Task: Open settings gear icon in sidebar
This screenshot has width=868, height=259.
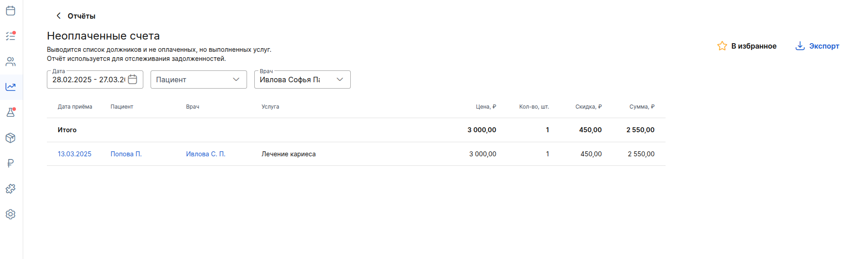Action: pyautogui.click(x=10, y=214)
